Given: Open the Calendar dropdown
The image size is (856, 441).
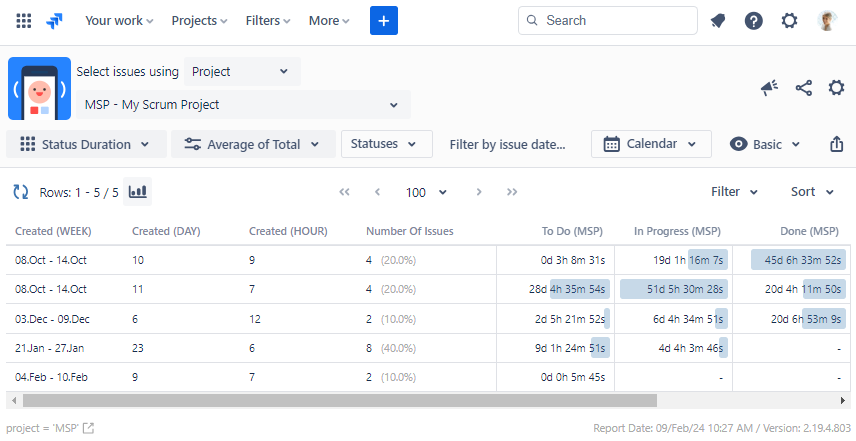Looking at the screenshot, I should point(651,144).
